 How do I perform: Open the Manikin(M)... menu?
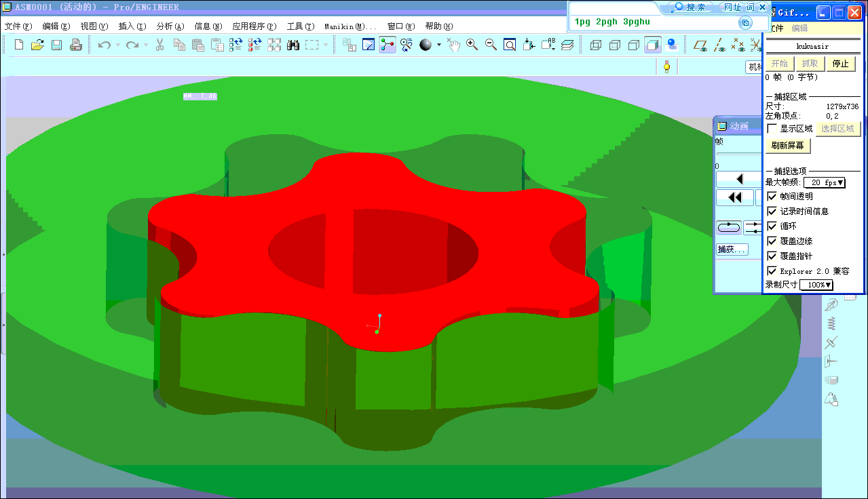coord(350,26)
